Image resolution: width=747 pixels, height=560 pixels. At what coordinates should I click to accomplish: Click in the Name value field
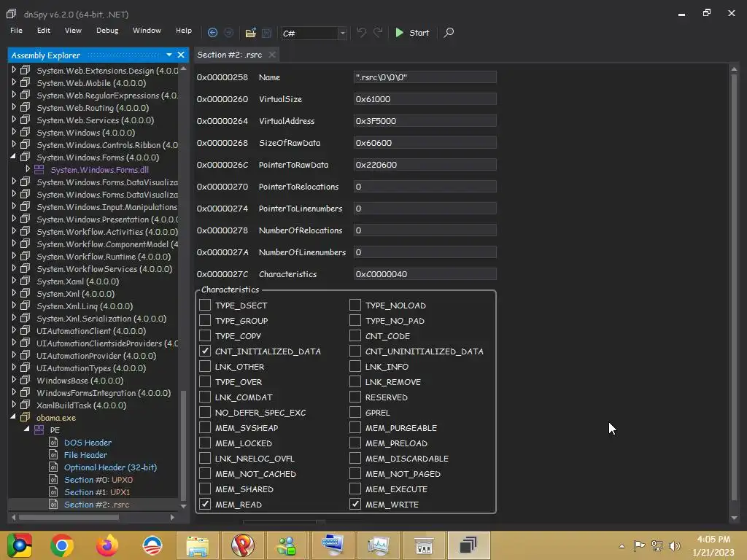[x=425, y=77]
